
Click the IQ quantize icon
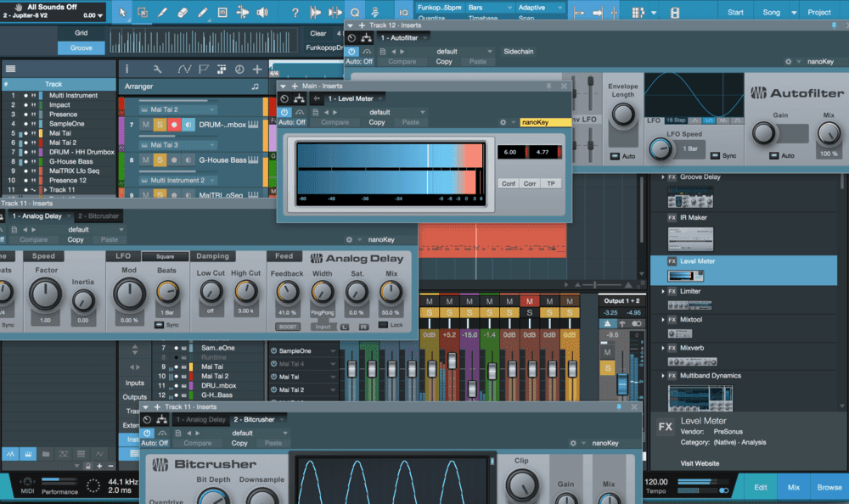pos(403,13)
